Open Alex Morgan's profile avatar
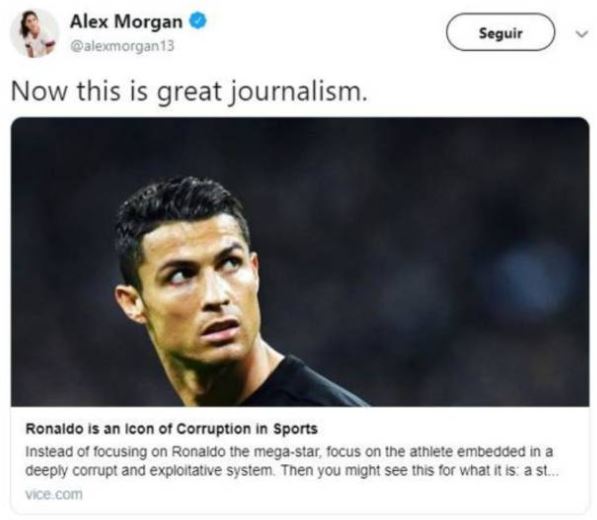This screenshot has height=520, width=597. pos(35,33)
